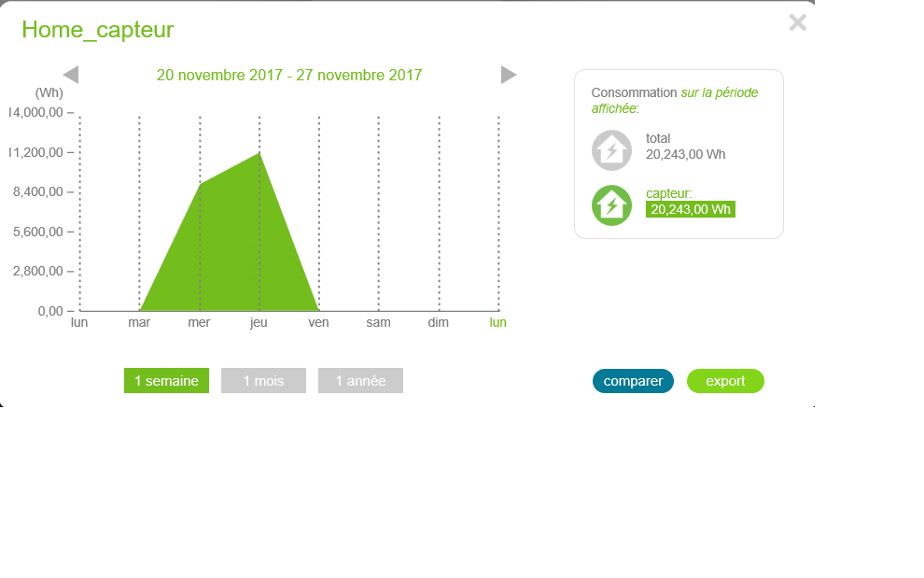Click the 'jeu' axis label

[x=259, y=323]
